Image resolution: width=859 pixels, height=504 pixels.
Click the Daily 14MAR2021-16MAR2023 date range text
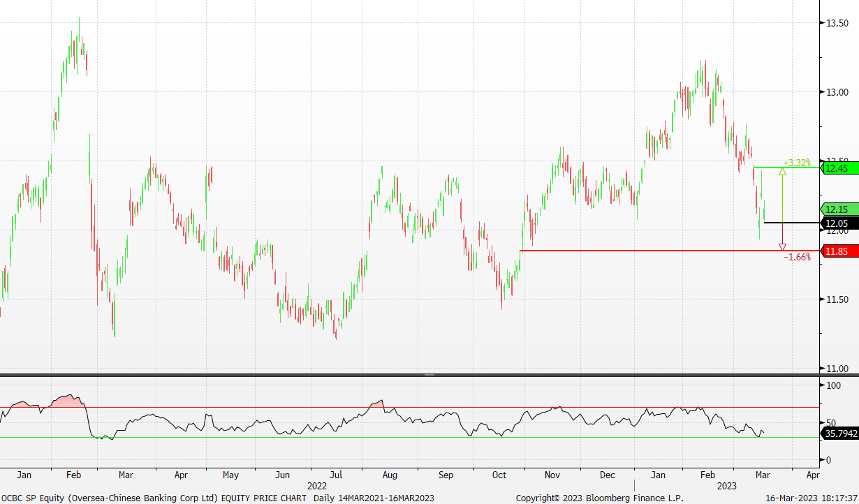coord(374,498)
